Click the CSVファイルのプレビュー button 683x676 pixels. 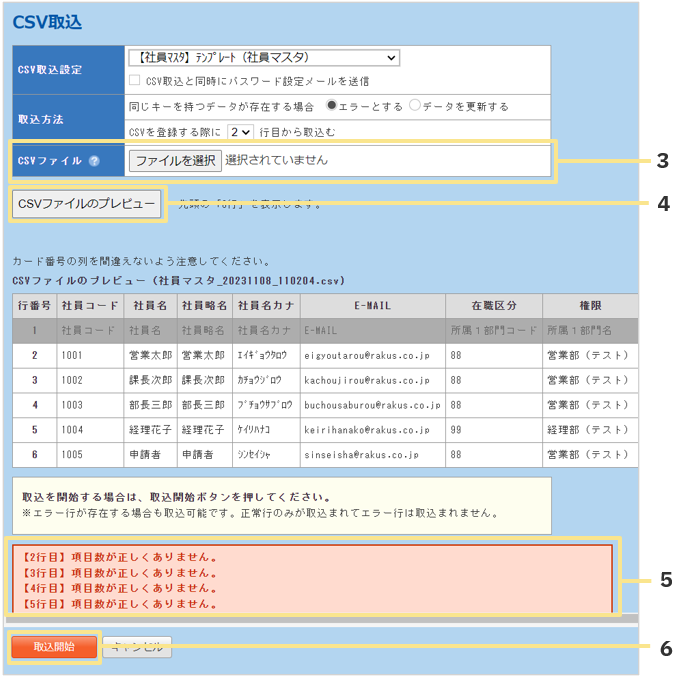(x=87, y=204)
